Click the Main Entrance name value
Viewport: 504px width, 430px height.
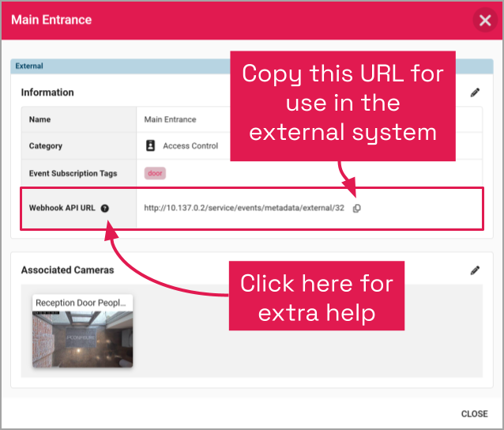pyautogui.click(x=170, y=119)
